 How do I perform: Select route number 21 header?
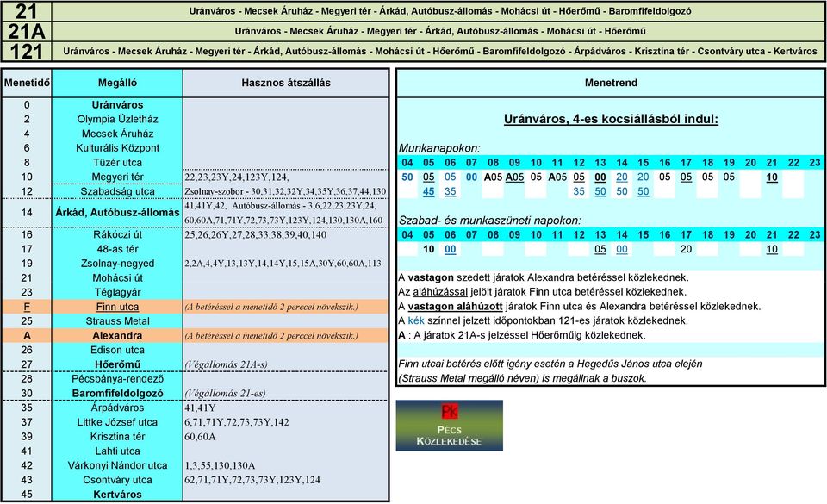coord(27,11)
